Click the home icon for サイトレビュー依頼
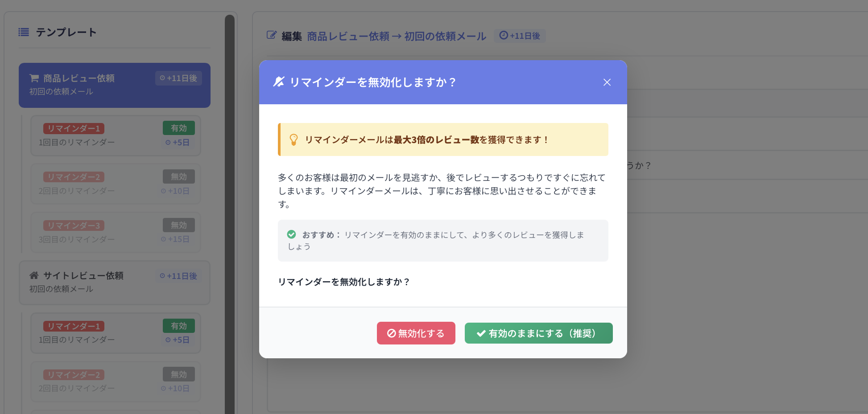This screenshot has height=414, width=868. pos(34,275)
